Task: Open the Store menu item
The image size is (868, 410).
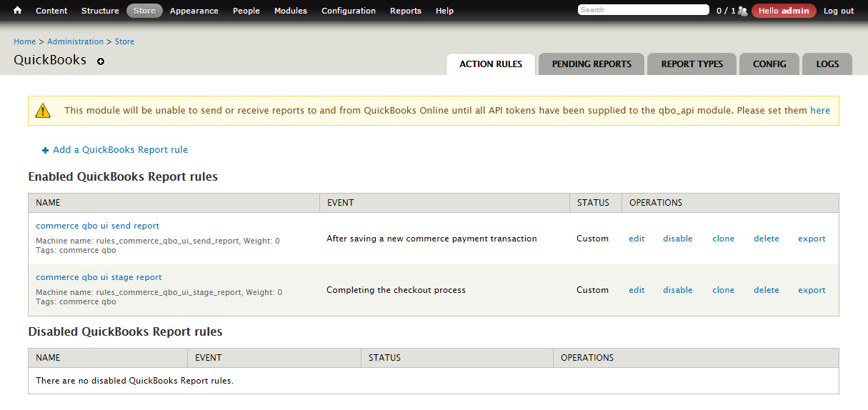Action: click(144, 11)
